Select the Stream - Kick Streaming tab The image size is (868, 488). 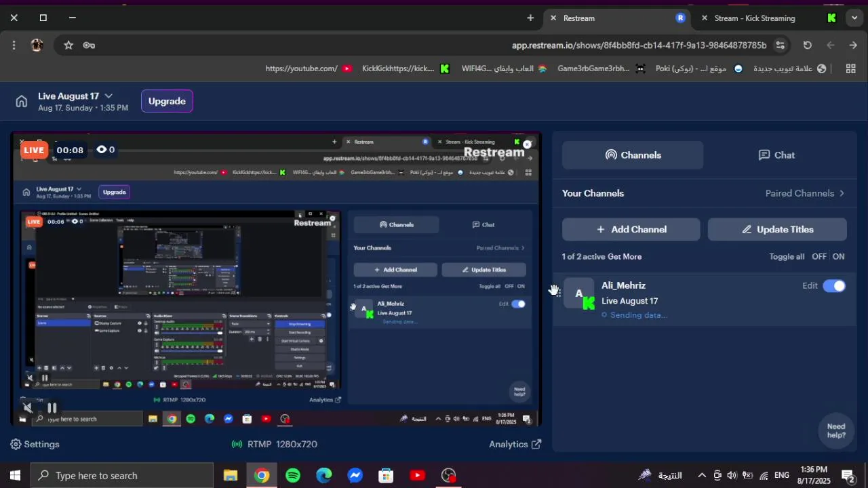(x=769, y=18)
